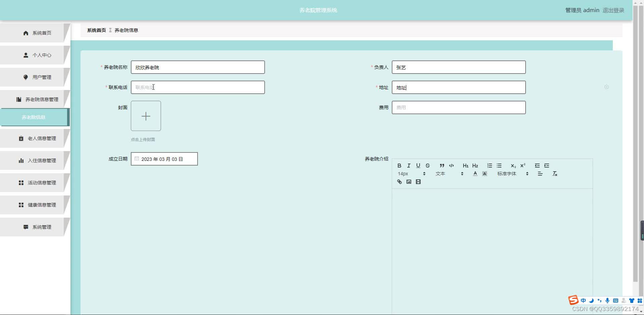Screen dimensions: 644x315
Task: Open Sogou skin shirt icon
Action: (x=632, y=301)
